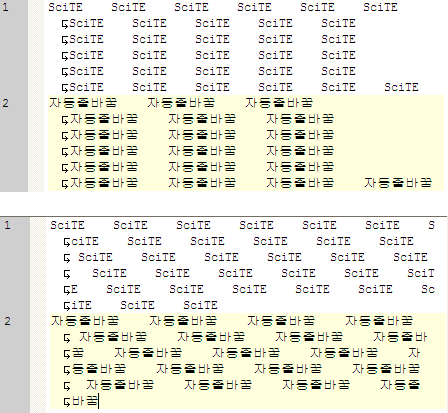Click the lone "꿈" after the wrap marker
The image size is (448, 413).
click(78, 353)
